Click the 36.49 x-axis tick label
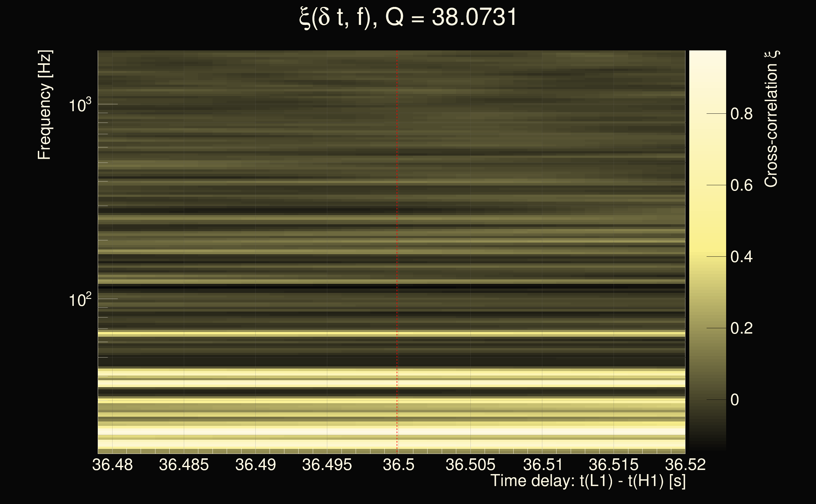This screenshot has height=504, width=816. coord(255,465)
